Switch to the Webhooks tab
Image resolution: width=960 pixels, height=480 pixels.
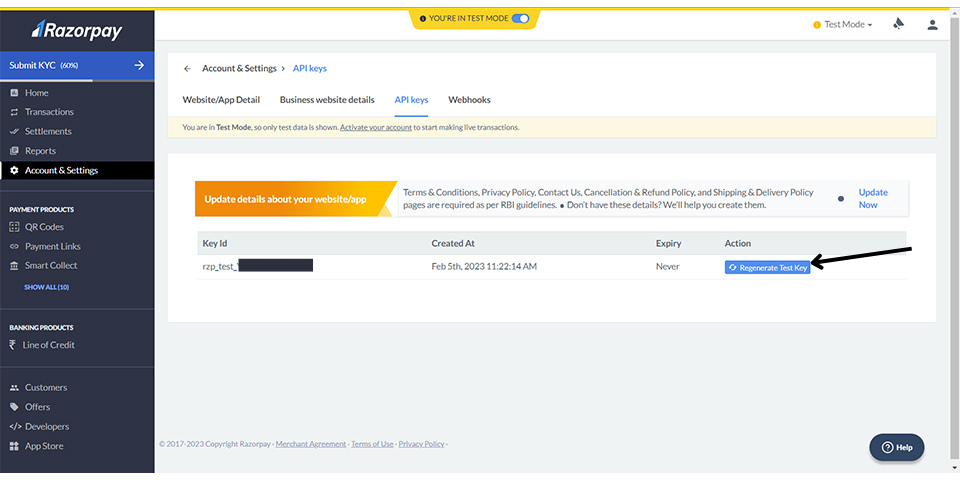coord(469,100)
